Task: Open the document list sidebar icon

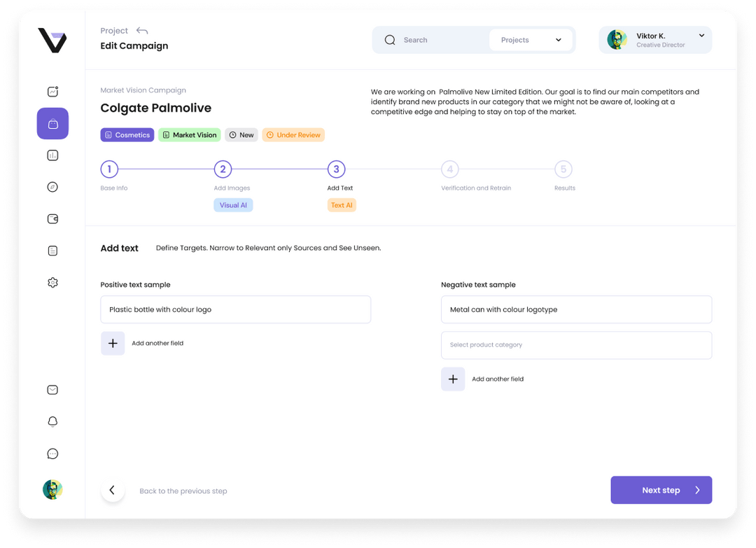Action: click(x=52, y=251)
